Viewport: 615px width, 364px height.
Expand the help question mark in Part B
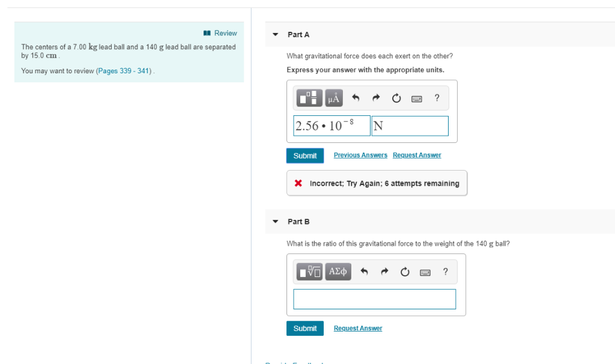tap(445, 271)
